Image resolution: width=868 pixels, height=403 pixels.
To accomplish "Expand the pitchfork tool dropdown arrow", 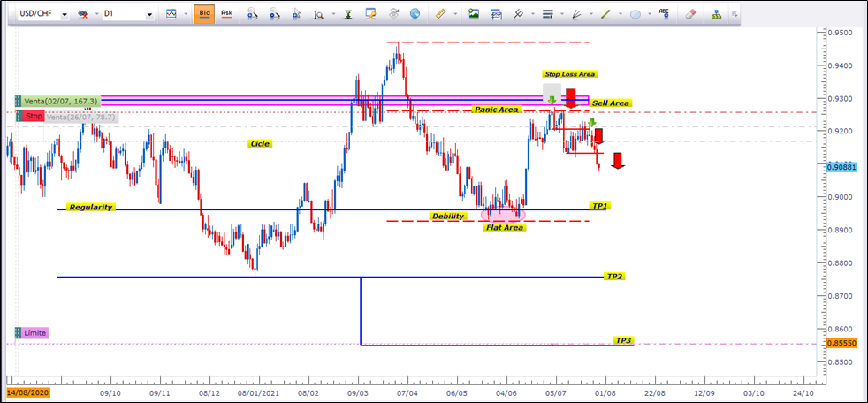I will [x=534, y=16].
